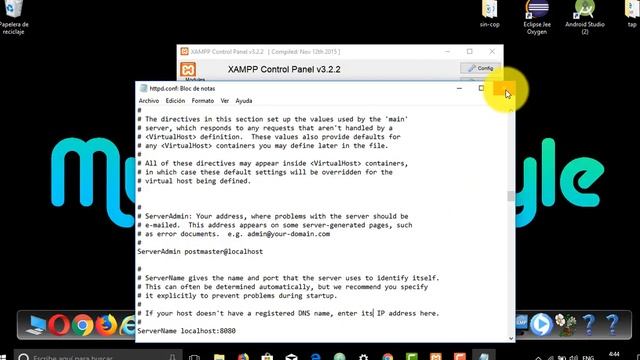This screenshot has height=360, width=640.
Task: Click the line starting '# All of these directives'
Action: [x=273, y=163]
